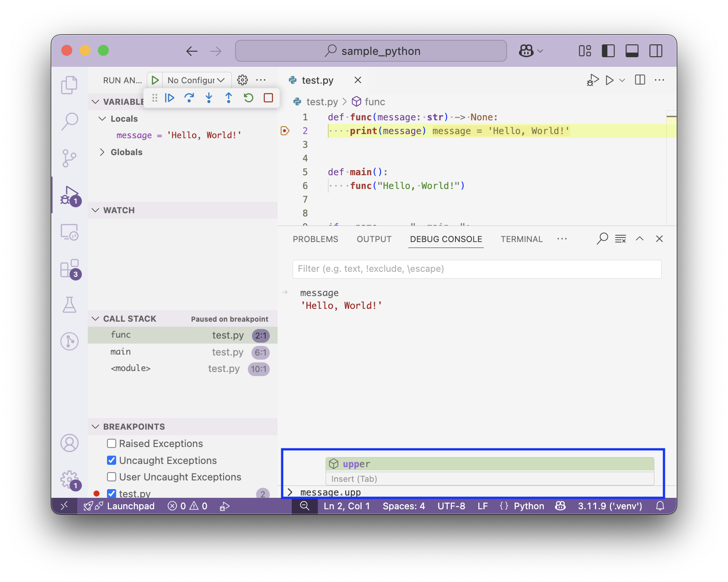
Task: Click Ln 2, Col 1 status item
Action: (347, 506)
